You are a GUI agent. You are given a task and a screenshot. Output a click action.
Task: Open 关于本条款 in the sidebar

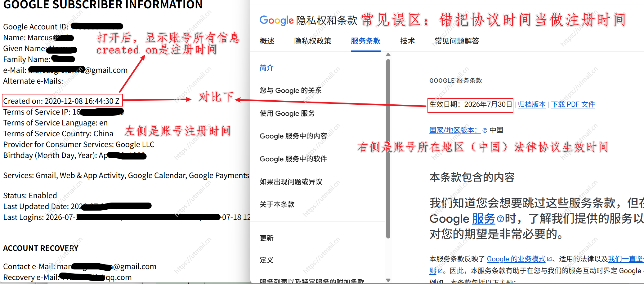click(277, 204)
